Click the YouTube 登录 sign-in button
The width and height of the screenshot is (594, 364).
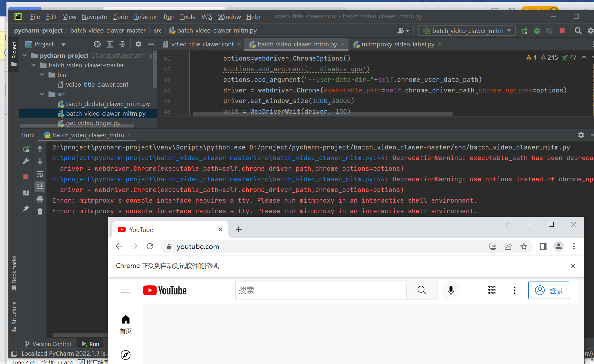coord(549,290)
